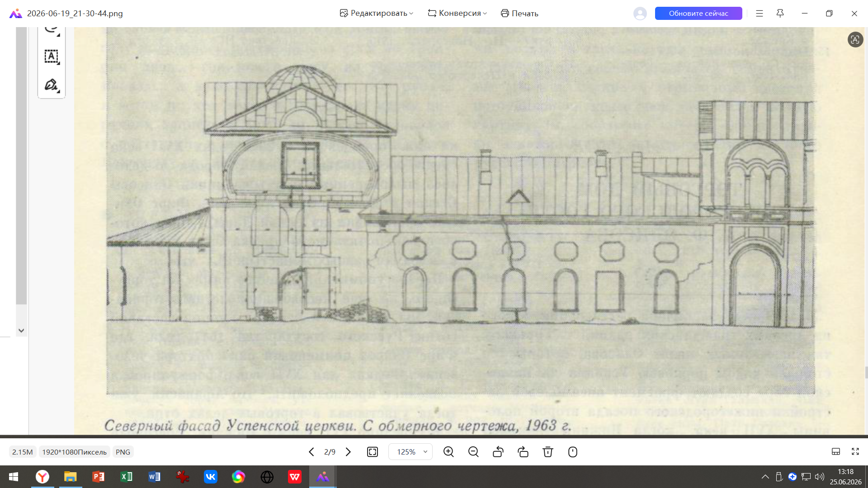The image size is (868, 488).
Task: Pin the window on top
Action: [x=780, y=14]
